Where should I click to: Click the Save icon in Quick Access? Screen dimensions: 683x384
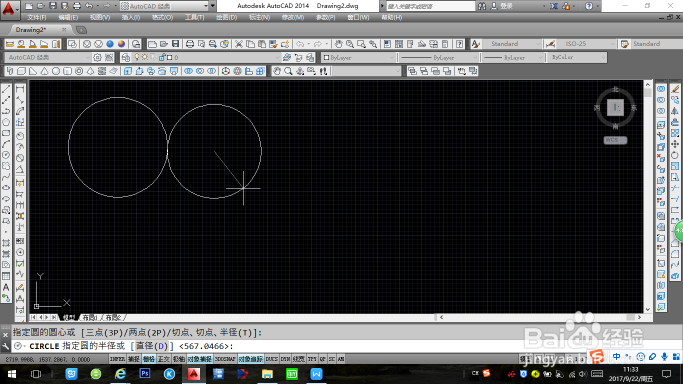click(x=53, y=6)
